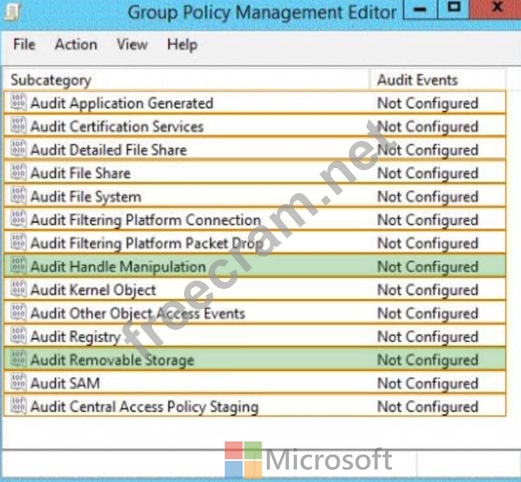The height and width of the screenshot is (482, 521).
Task: Click the Group Policy Management Editor title icon
Action: [x=12, y=11]
